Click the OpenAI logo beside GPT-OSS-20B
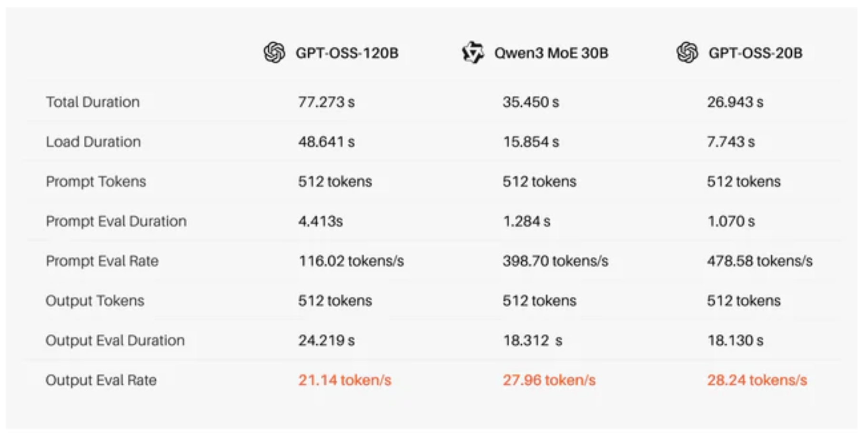 pos(687,52)
